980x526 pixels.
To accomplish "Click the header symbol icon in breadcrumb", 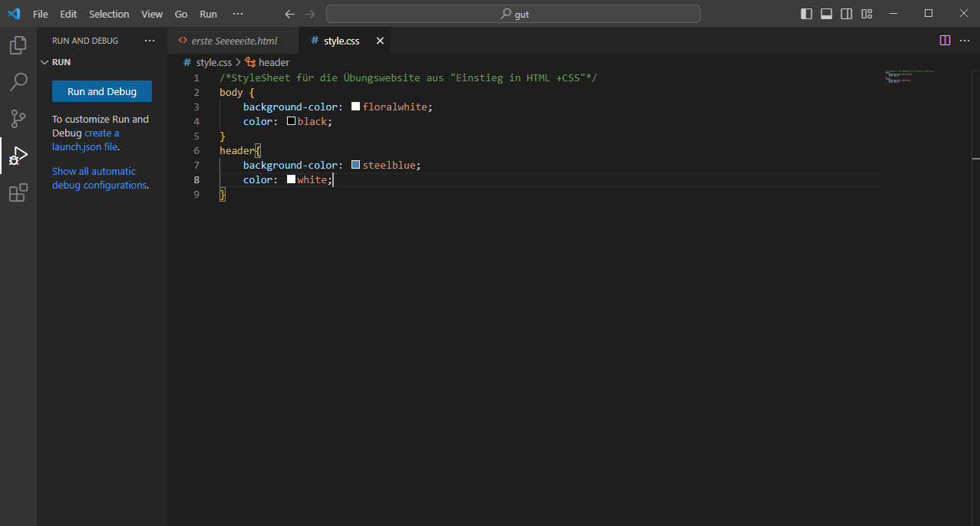I will click(250, 62).
